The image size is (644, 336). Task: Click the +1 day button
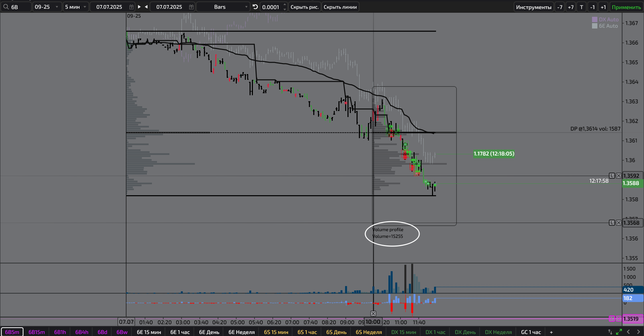(603, 7)
